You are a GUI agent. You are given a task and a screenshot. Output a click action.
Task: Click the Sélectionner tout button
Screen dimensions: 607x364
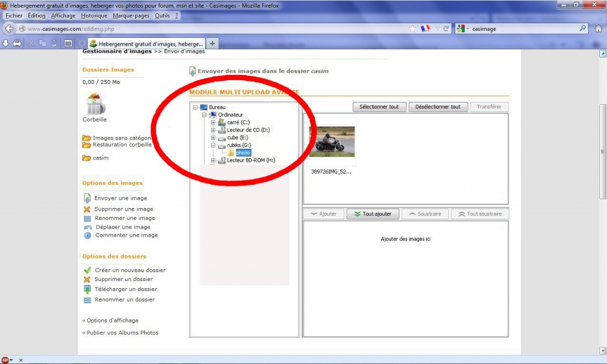click(x=379, y=107)
